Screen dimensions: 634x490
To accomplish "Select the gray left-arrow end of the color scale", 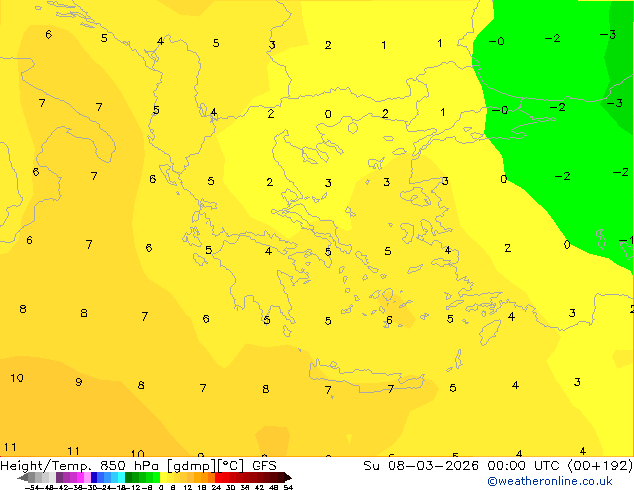I will (23, 477).
